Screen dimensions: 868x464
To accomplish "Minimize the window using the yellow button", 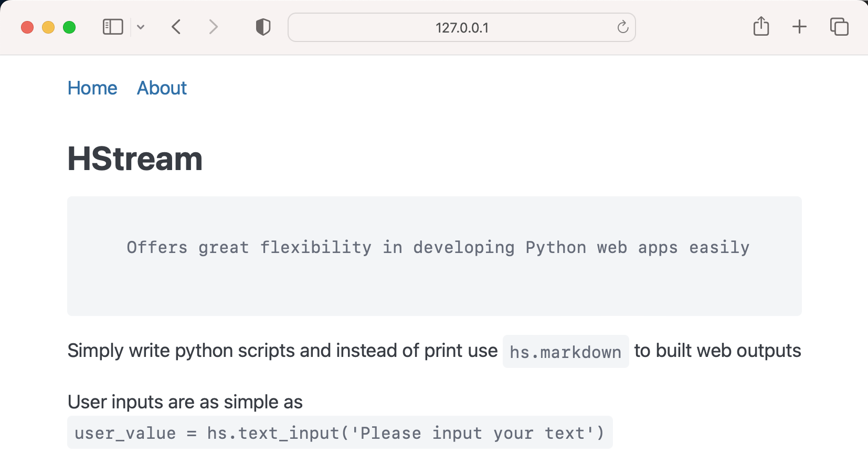I will click(48, 27).
